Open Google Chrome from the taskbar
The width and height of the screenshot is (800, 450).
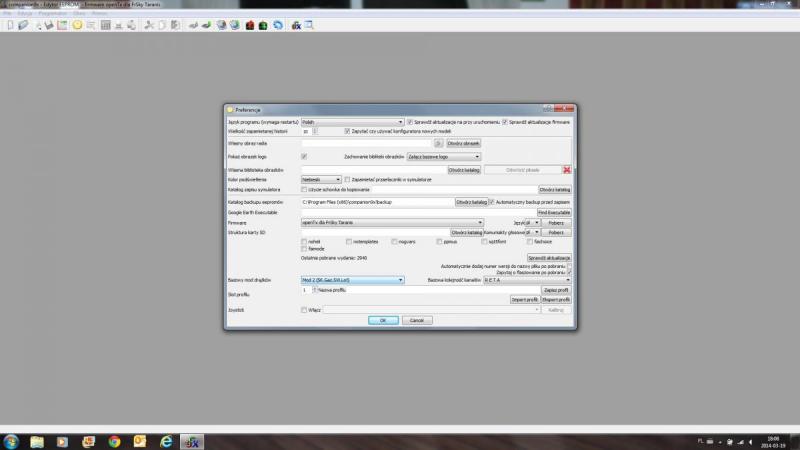[x=114, y=441]
